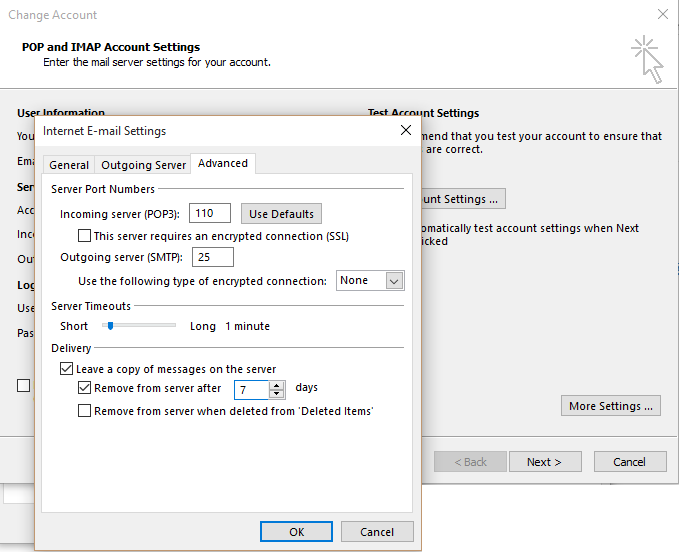Close the Change Account window
The width and height of the screenshot is (679, 552).
coord(662,15)
